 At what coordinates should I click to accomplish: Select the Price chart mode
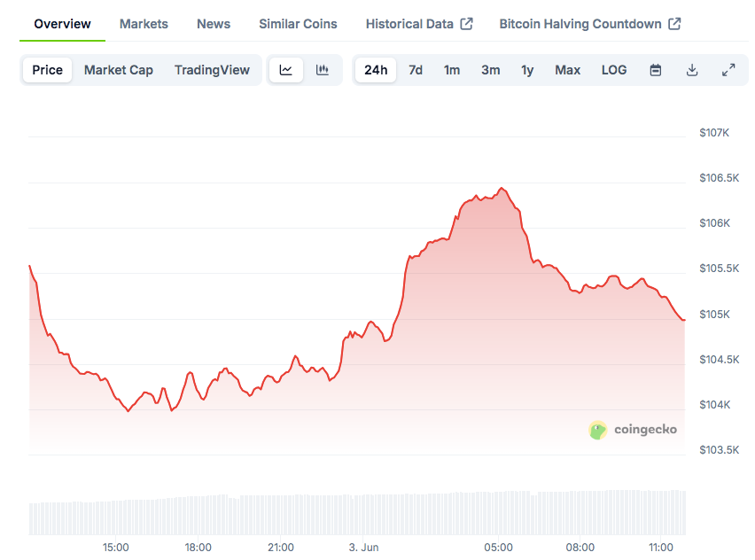tap(47, 70)
